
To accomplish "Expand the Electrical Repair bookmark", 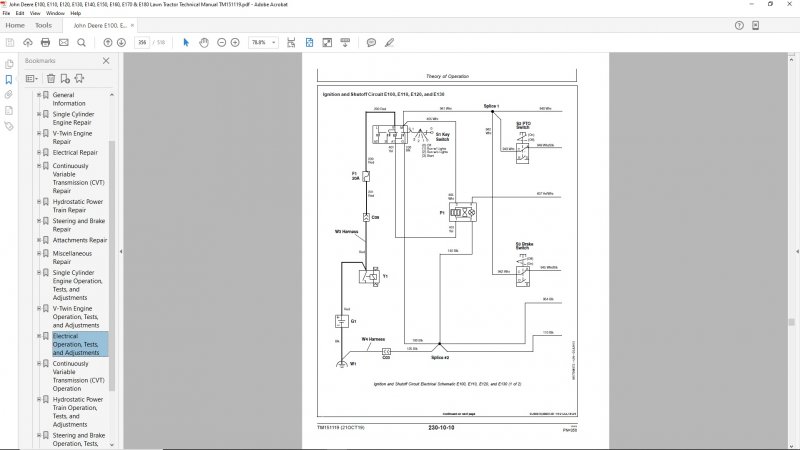I will pos(39,153).
